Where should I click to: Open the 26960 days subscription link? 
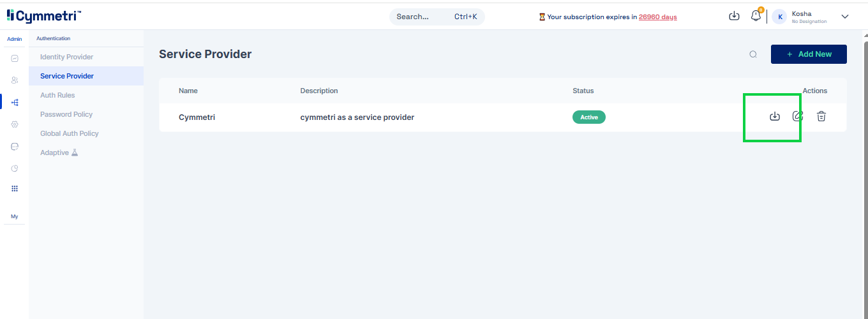coord(658,17)
